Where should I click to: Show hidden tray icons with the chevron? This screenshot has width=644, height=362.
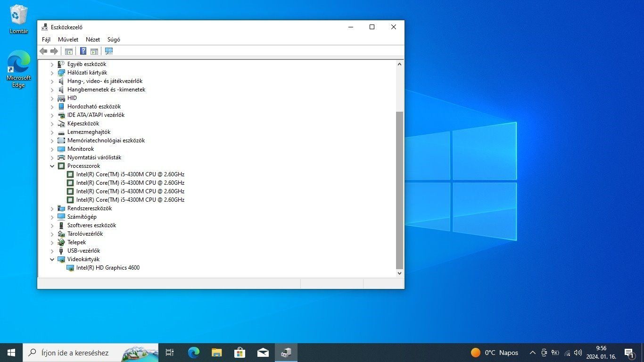tap(533, 353)
